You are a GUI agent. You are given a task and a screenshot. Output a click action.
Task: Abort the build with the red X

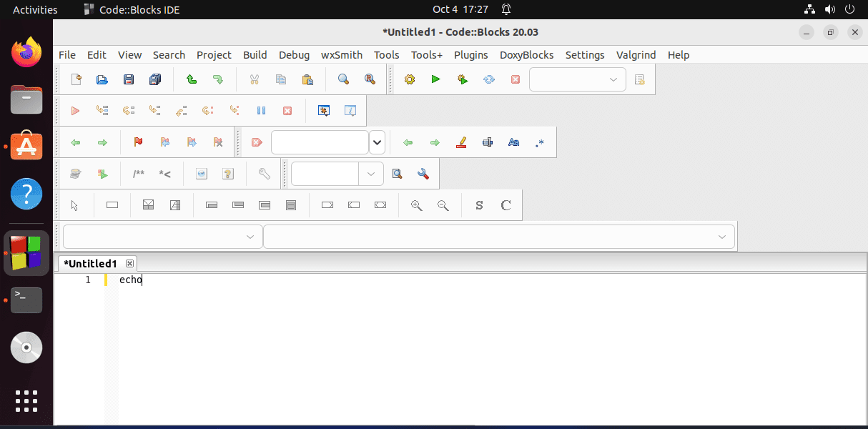(516, 79)
